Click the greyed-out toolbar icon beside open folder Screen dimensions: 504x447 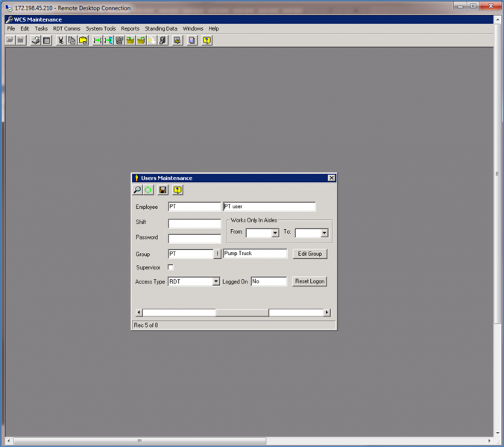pyautogui.click(x=21, y=40)
